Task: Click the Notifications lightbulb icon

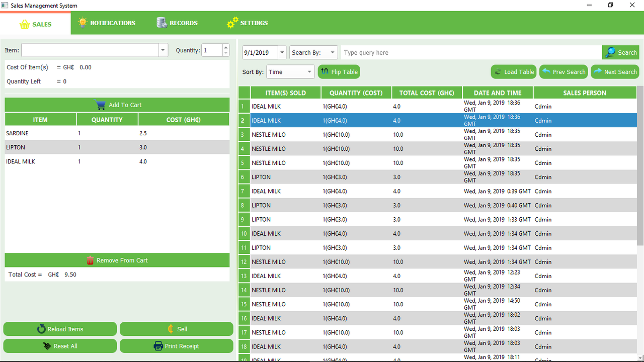Action: [83, 23]
